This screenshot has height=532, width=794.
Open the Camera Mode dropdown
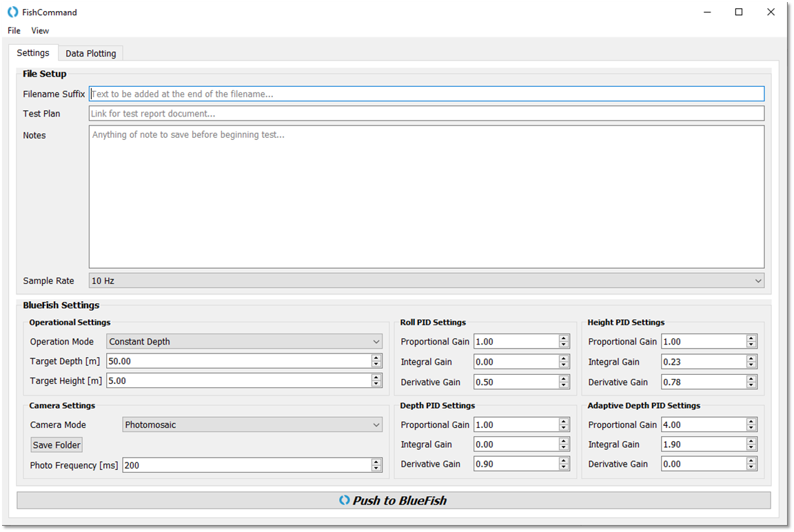tap(252, 425)
